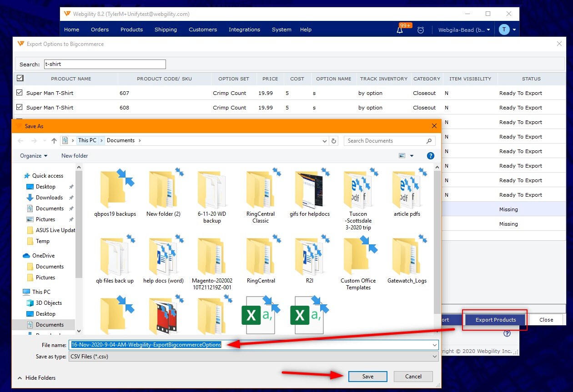Open the view options dropdown arrow
This screenshot has height=392, width=573.
412,156
